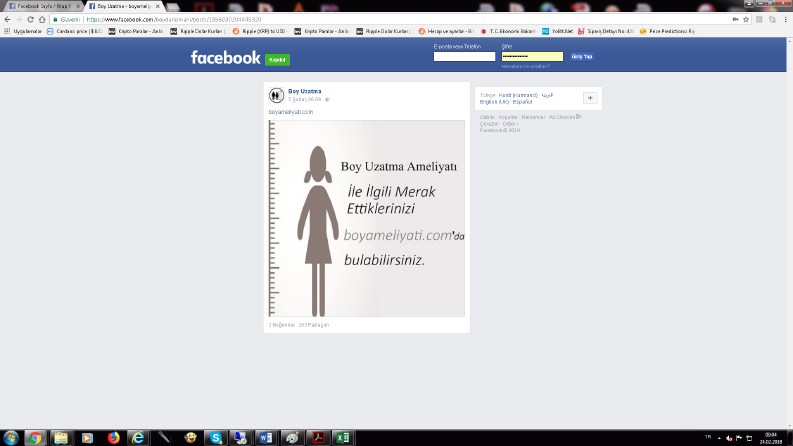
Task: Click the facebook logo
Action: point(226,58)
